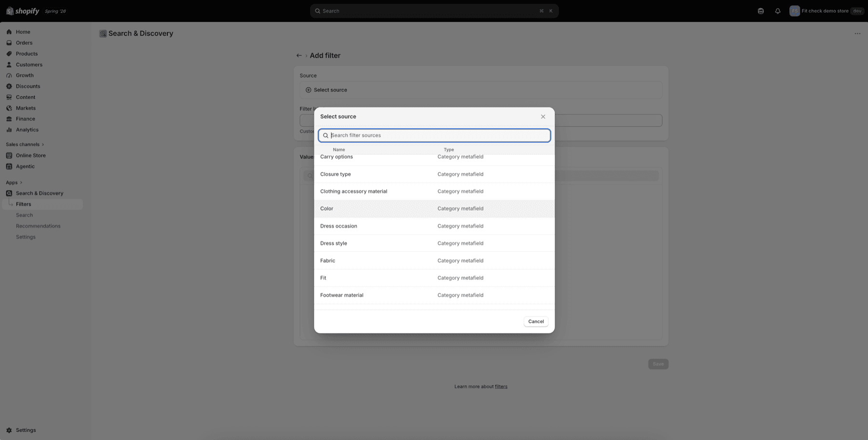Expand Sales channels chevron

43,144
